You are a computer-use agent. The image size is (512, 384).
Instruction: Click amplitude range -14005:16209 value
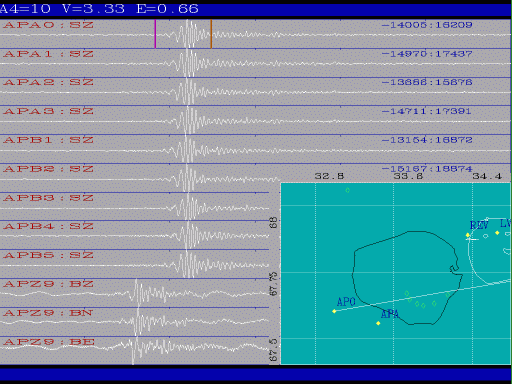click(427, 25)
